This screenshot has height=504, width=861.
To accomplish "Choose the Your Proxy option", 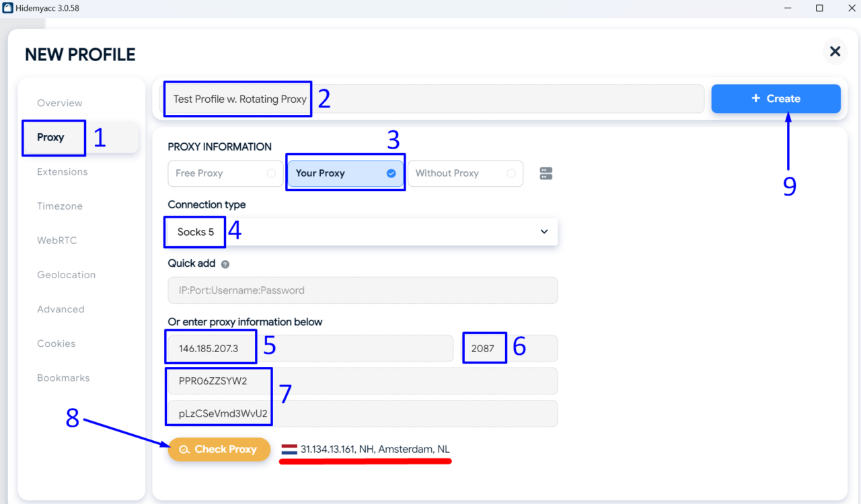I will [x=345, y=173].
